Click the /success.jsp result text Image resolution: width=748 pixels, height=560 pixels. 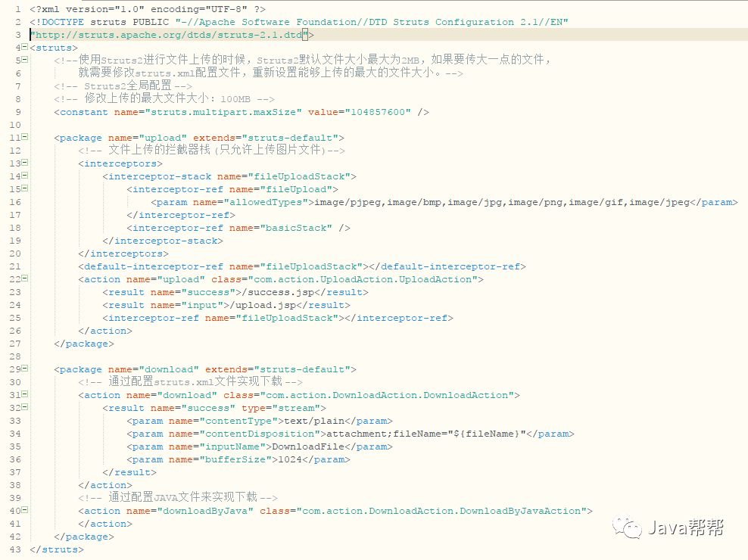278,292
